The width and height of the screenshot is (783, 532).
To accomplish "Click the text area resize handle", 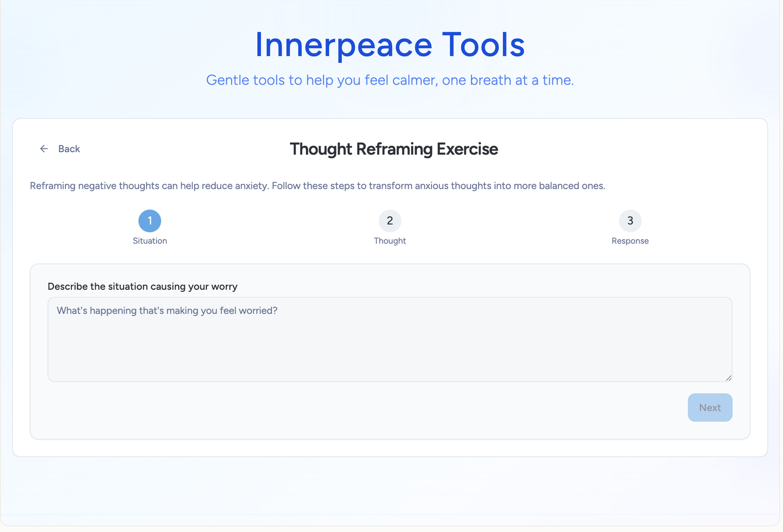I will tap(728, 377).
